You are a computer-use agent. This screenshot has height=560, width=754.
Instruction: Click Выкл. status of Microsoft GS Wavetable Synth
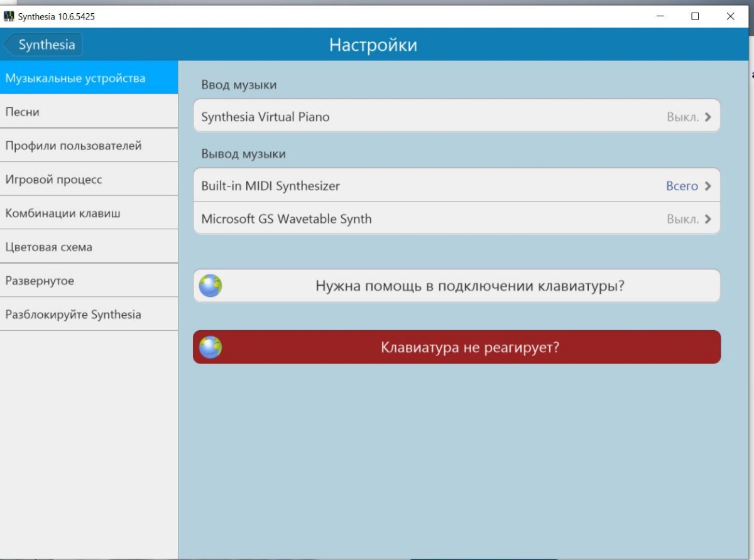tap(682, 219)
